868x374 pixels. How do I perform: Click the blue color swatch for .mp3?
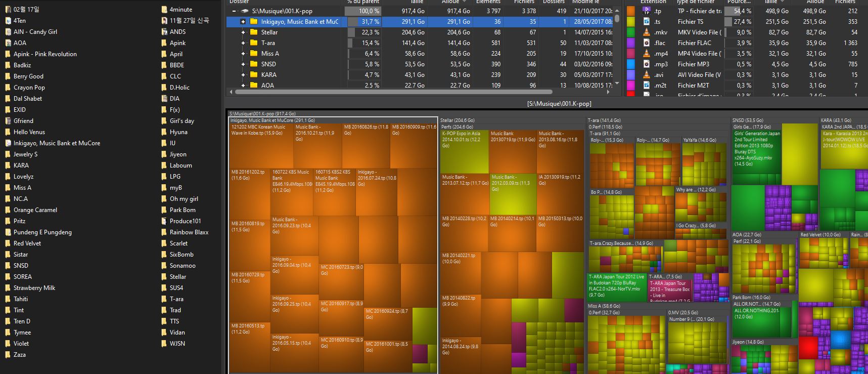pos(631,64)
